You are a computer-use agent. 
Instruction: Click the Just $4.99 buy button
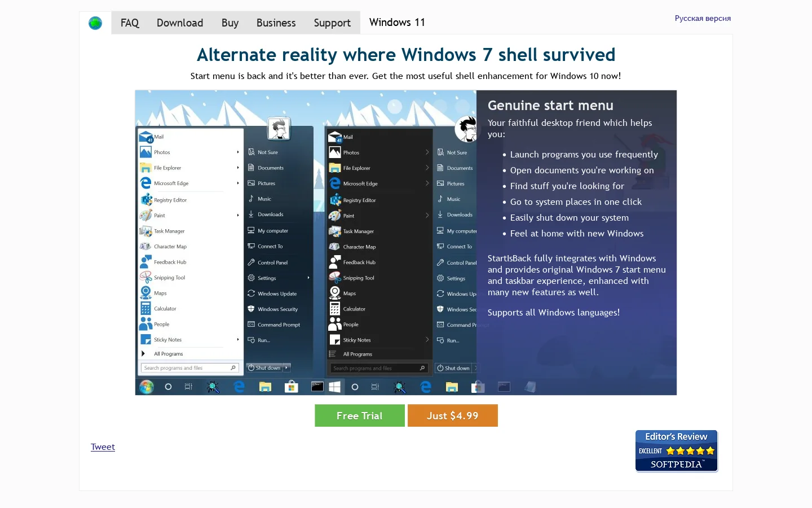[x=453, y=415]
